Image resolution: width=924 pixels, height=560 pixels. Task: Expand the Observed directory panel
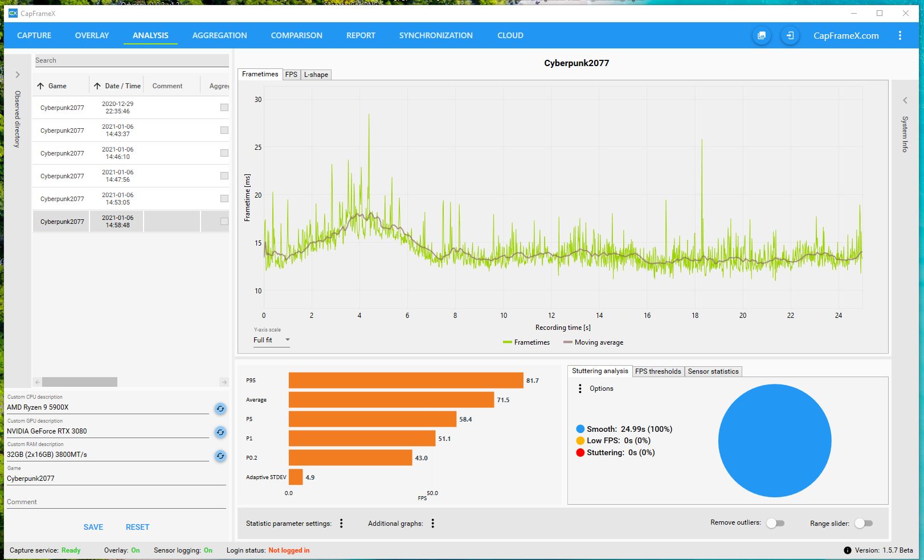point(18,75)
